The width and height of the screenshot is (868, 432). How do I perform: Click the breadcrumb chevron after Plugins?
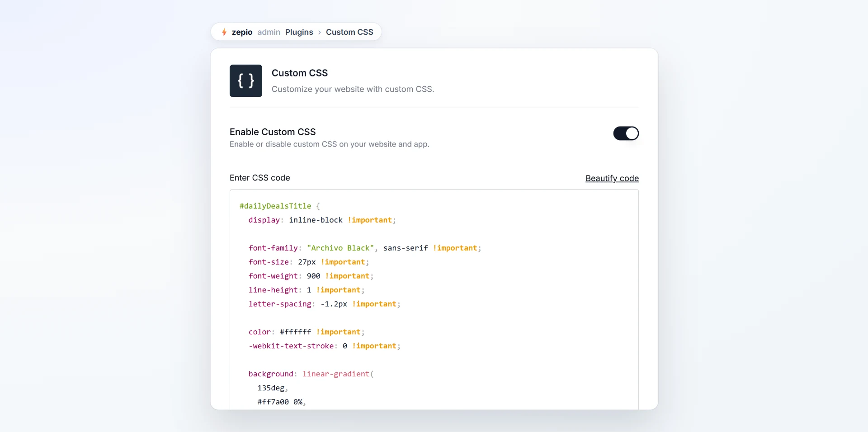coord(320,32)
